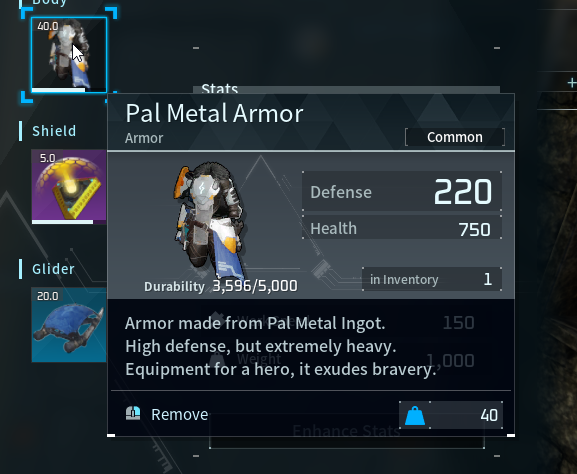This screenshot has width=577, height=474.
Task: Click the in Inventory count field
Action: (432, 279)
